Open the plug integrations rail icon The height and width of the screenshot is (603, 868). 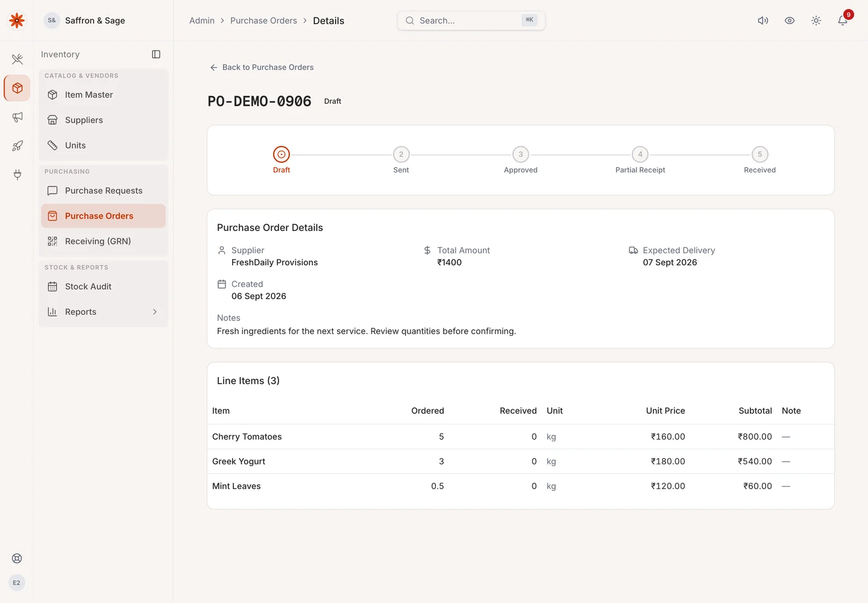click(17, 175)
